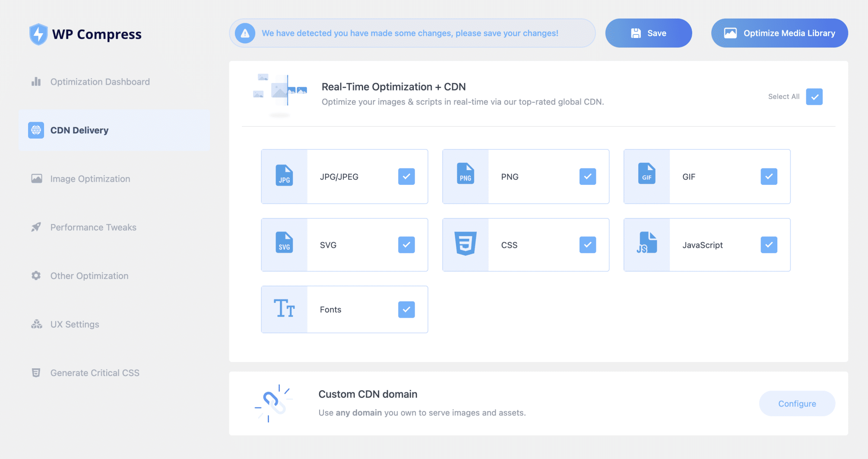Open the Optimization Dashboard menu item
868x459 pixels.
pos(114,82)
